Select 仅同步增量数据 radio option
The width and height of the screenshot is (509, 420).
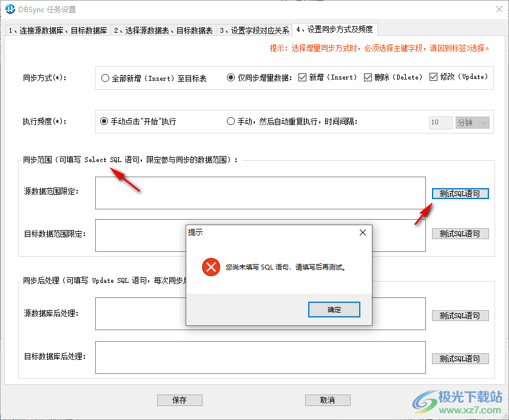[260, 78]
